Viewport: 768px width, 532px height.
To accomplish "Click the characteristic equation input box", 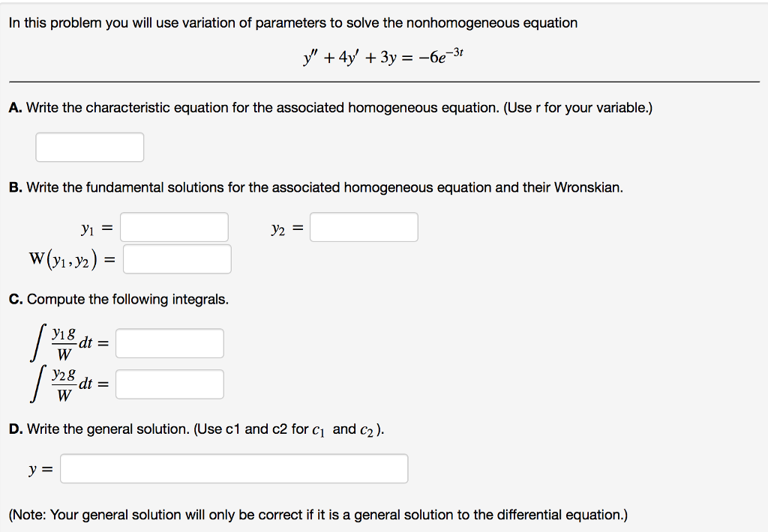I will [x=89, y=147].
